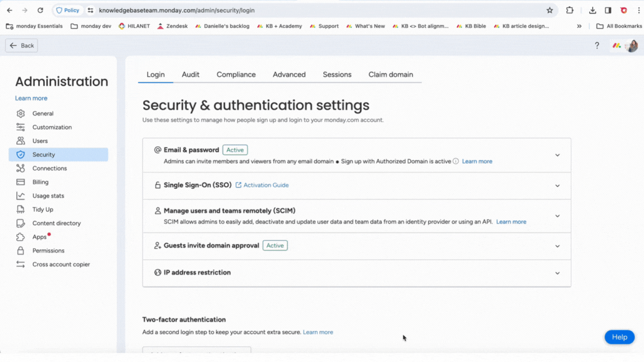
Task: Switch to the Claim domain tab
Action: 391,75
